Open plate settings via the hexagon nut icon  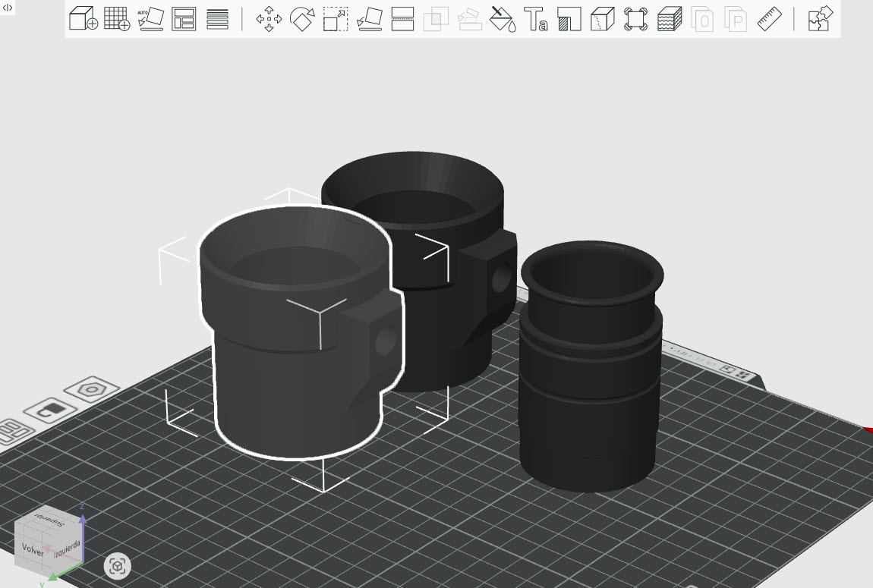[x=93, y=389]
